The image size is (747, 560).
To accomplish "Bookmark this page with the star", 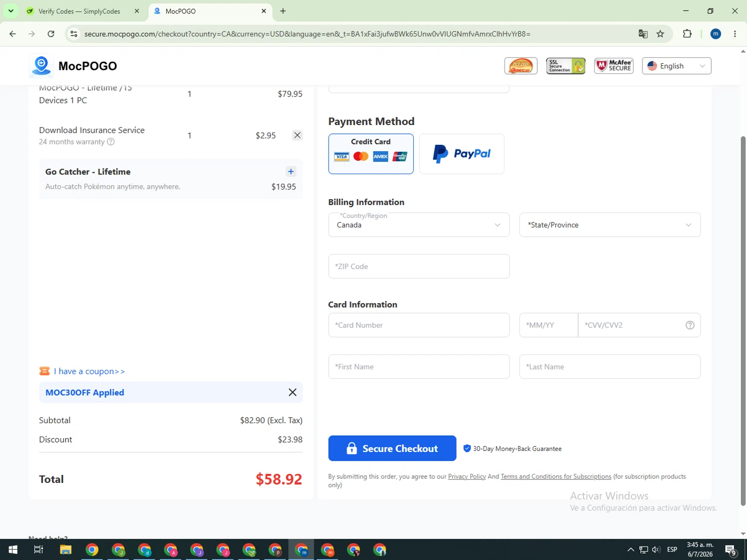I will (x=660, y=34).
